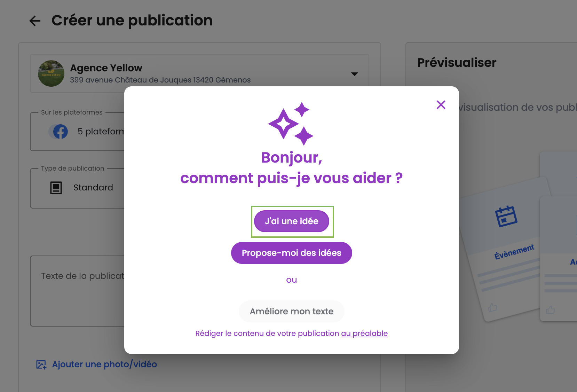Close the assistant dialog with the X
This screenshot has height=392, width=577.
[x=441, y=105]
